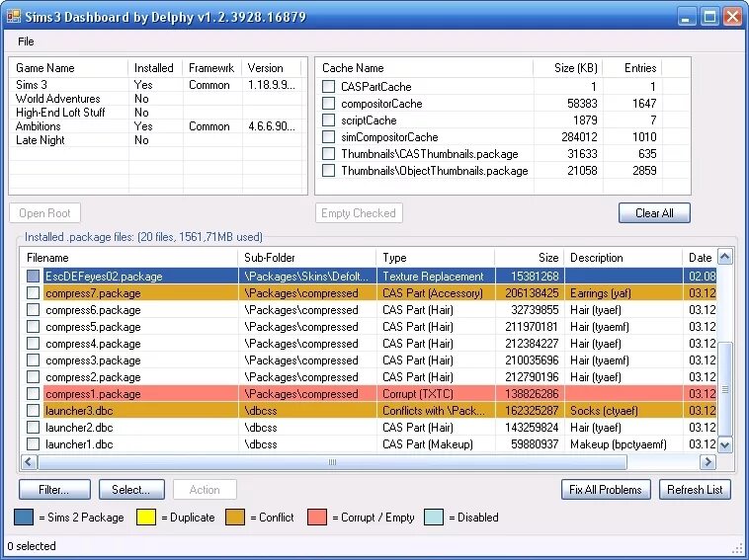The image size is (749, 560).
Task: Sort package list by Filename column
Action: pos(128,258)
